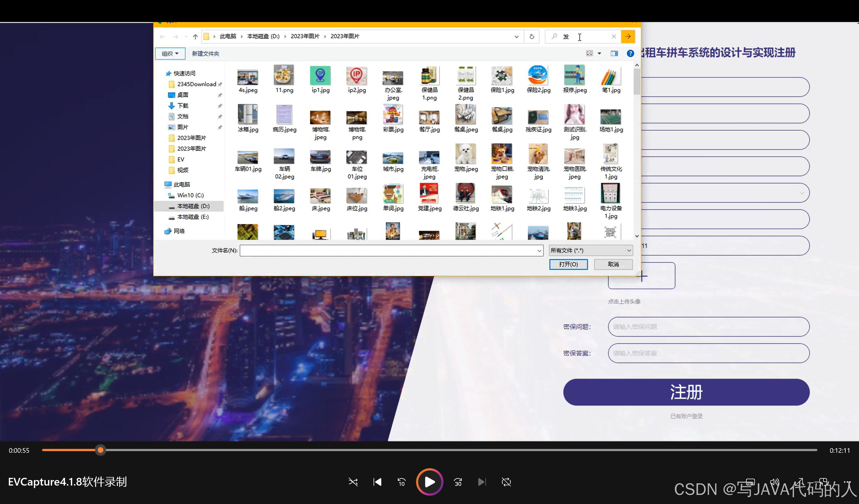Rewind video 10 seconds
Screen dimensions: 859x504
coord(401,482)
